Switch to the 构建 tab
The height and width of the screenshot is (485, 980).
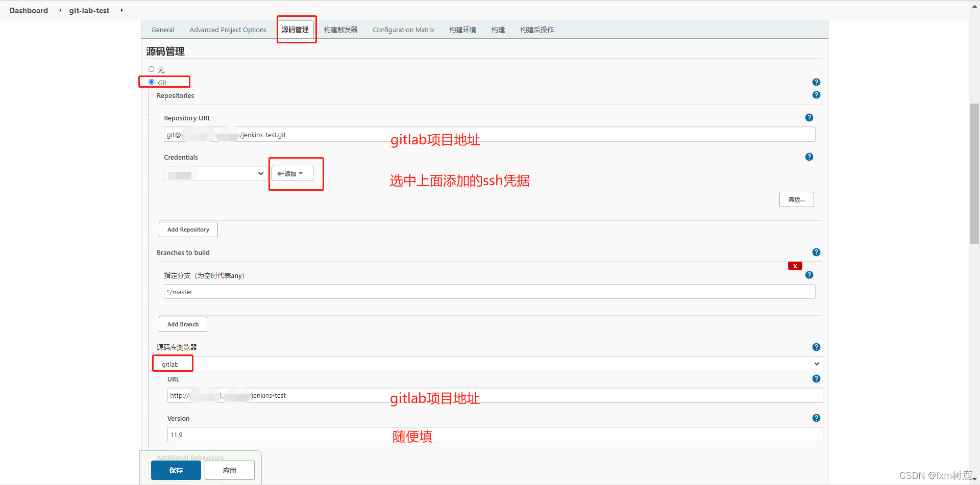tap(498, 30)
